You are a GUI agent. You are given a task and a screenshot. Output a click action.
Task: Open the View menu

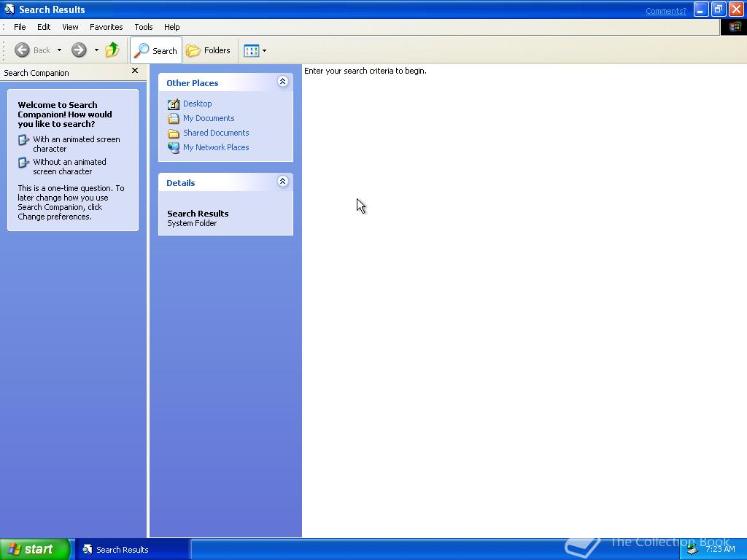pyautogui.click(x=70, y=27)
